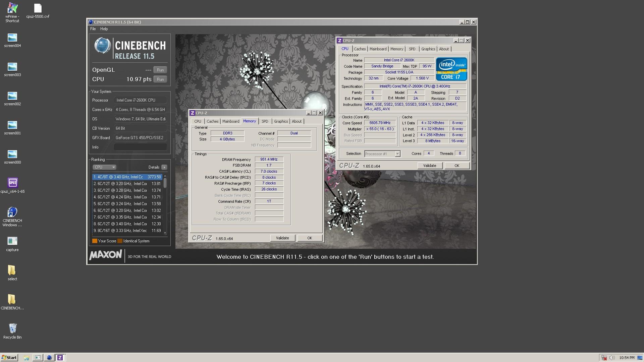
Task: Select the cpuz_x64-1-65 desktop icon
Action: [12, 186]
